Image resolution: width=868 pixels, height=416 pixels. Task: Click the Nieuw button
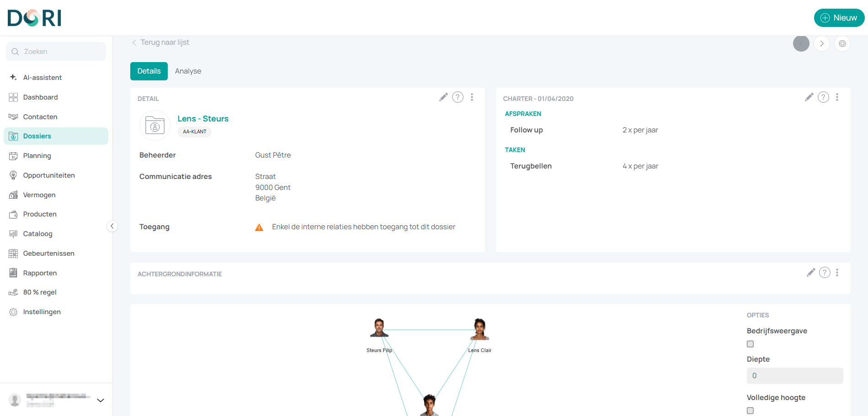839,18
